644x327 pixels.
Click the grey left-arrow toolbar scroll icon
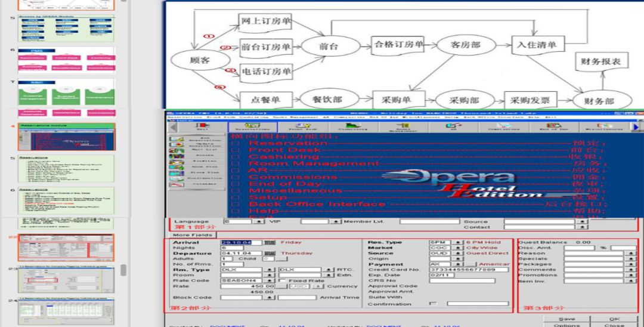click(x=173, y=127)
